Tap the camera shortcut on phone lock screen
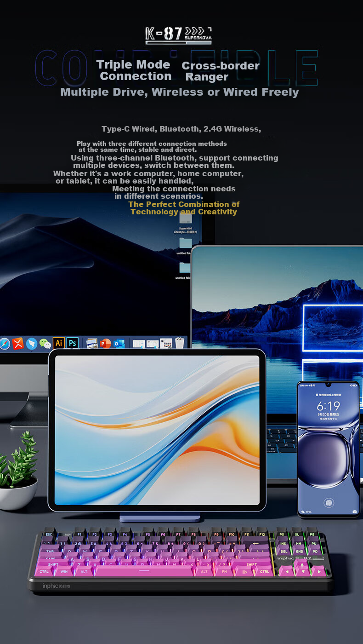This screenshot has width=363, height=644. click(x=354, y=512)
